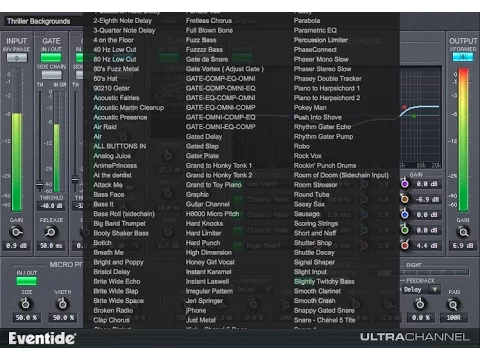Click the knob above the 0.0 % value
This screenshot has width=480, height=360.
tap(420, 304)
